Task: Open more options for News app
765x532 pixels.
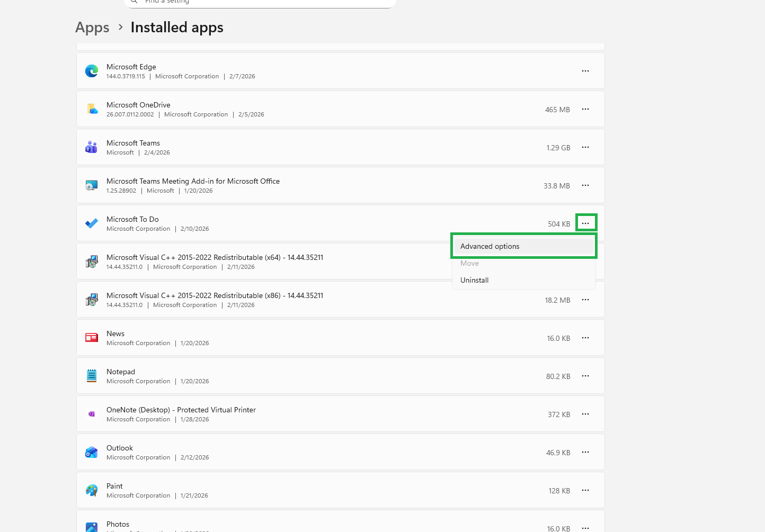Action: pyautogui.click(x=585, y=338)
